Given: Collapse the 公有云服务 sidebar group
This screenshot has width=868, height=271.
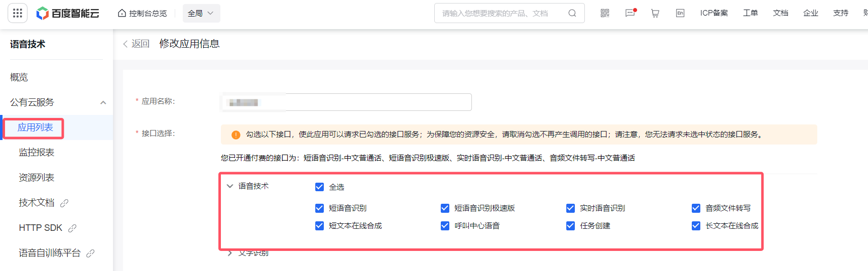Looking at the screenshot, I should [x=103, y=102].
